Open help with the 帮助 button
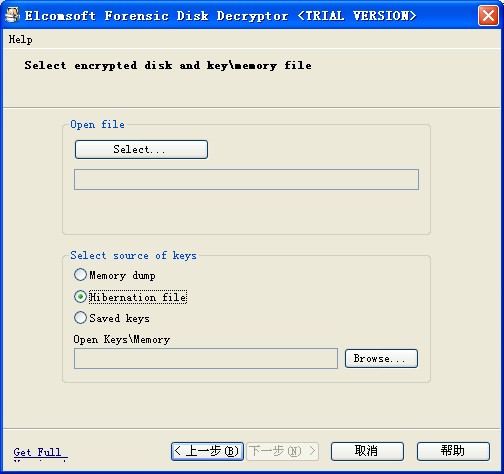The width and height of the screenshot is (504, 474). [453, 451]
